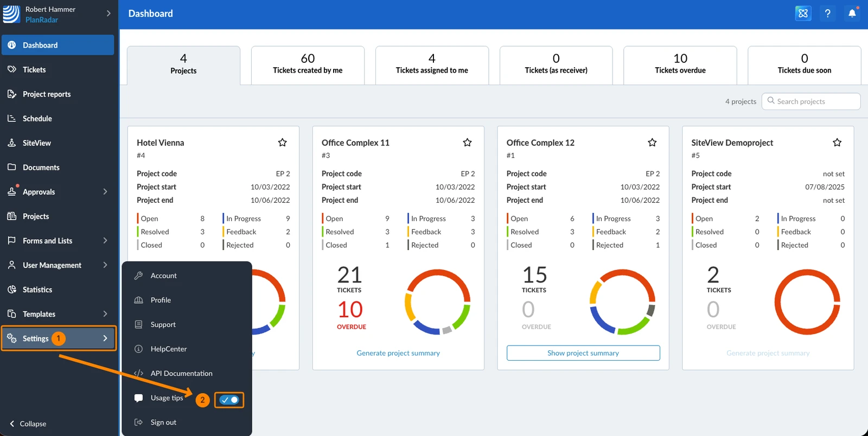This screenshot has width=868, height=436.
Task: Click the Search projects input field
Action: click(x=811, y=101)
